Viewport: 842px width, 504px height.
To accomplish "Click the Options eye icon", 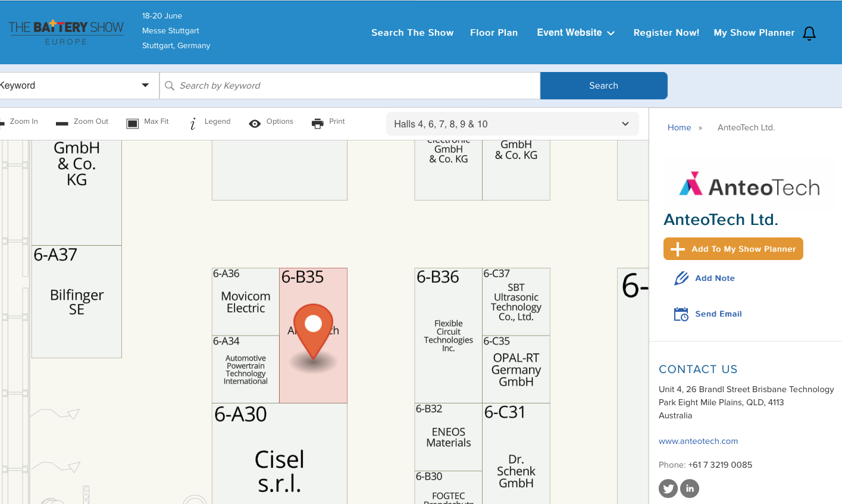I will click(255, 123).
